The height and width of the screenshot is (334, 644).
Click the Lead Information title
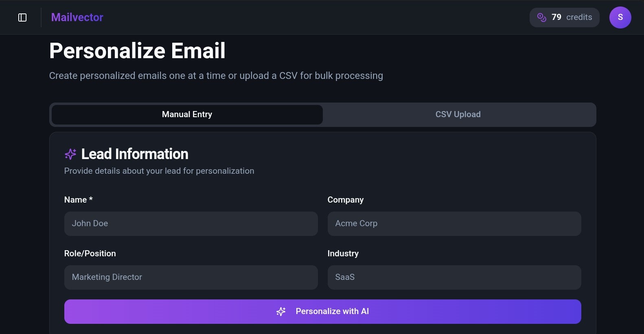[135, 154]
